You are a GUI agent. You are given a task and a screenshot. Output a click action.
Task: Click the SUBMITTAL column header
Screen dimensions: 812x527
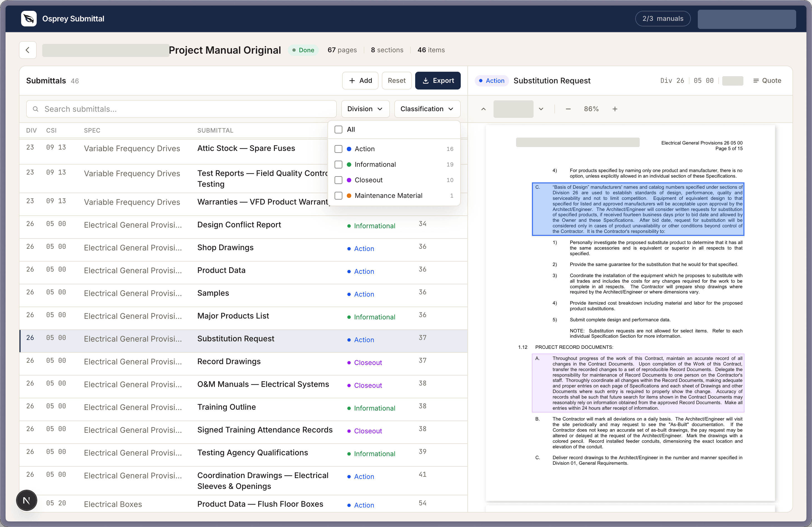click(x=215, y=130)
